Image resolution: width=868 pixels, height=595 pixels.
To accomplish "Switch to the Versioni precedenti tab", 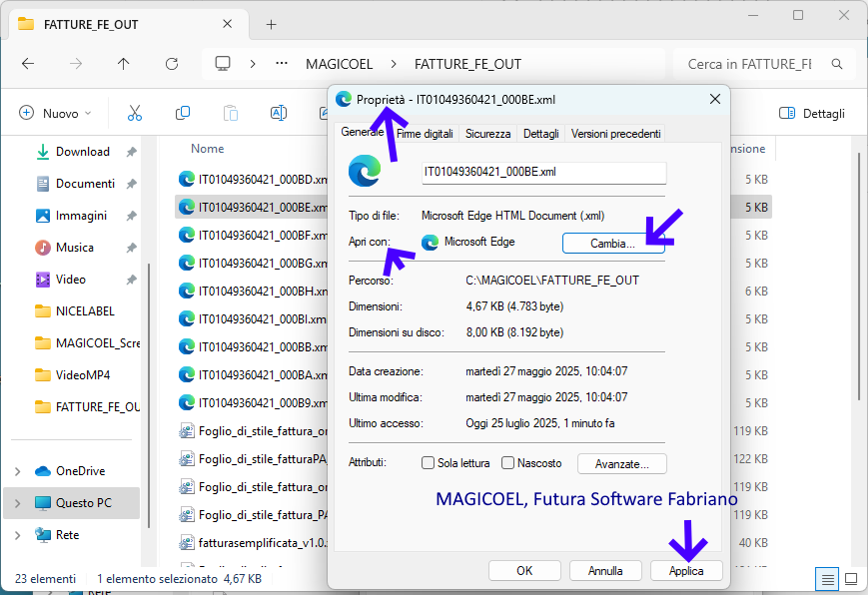I will [615, 134].
